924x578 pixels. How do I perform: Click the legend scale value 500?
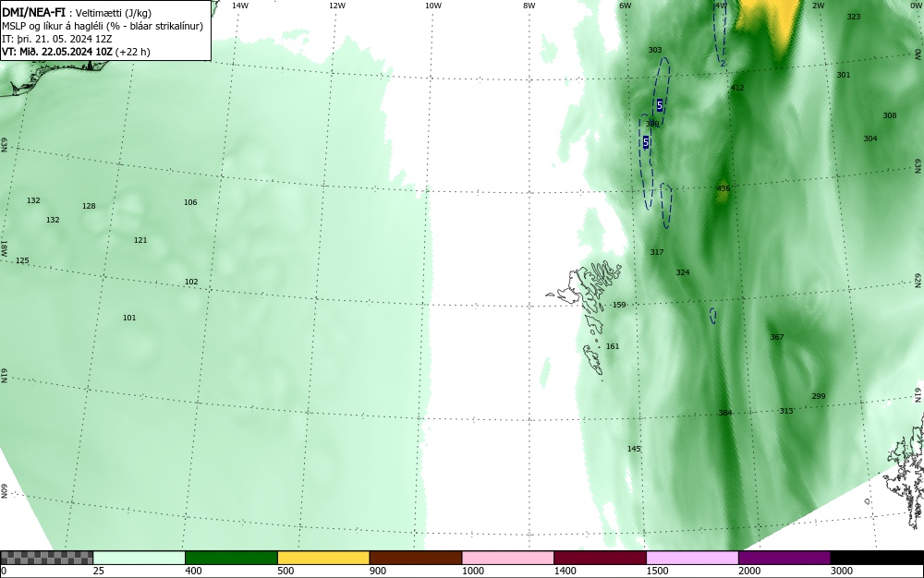coord(286,571)
